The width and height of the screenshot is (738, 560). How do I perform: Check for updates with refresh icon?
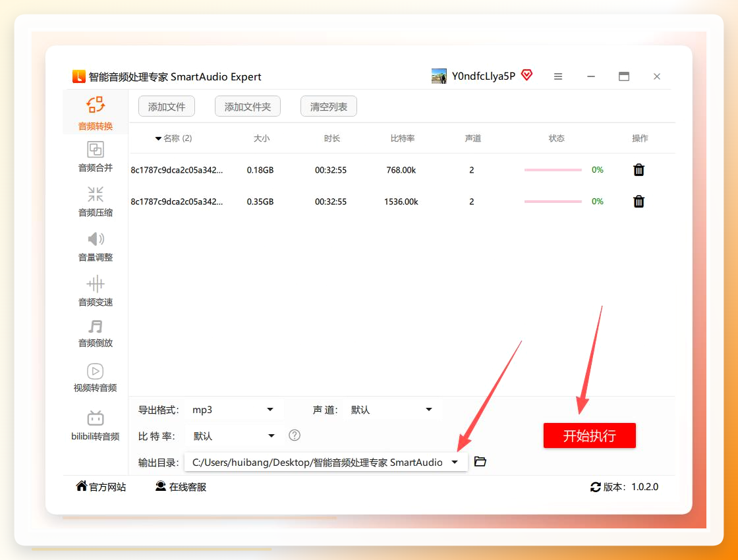[596, 487]
